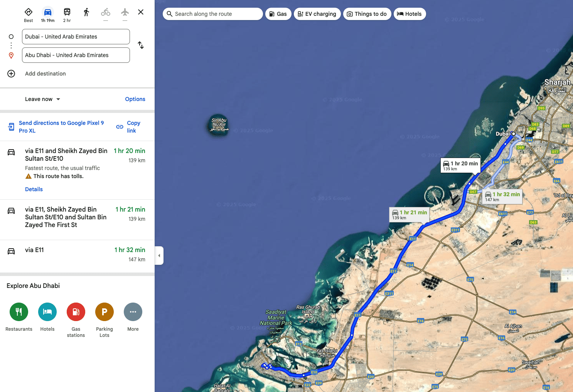Select Driving mode 1h 19m
573x392 pixels.
(48, 15)
